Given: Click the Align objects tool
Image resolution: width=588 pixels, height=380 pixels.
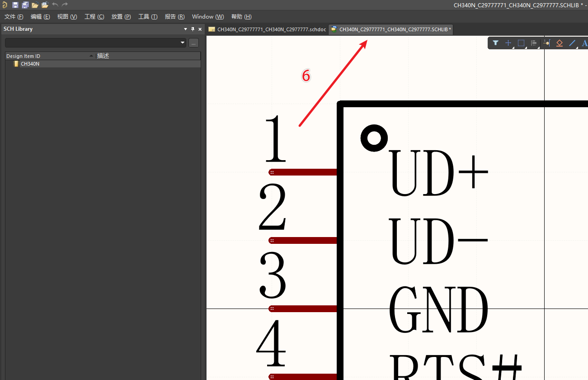Looking at the screenshot, I should (x=534, y=43).
